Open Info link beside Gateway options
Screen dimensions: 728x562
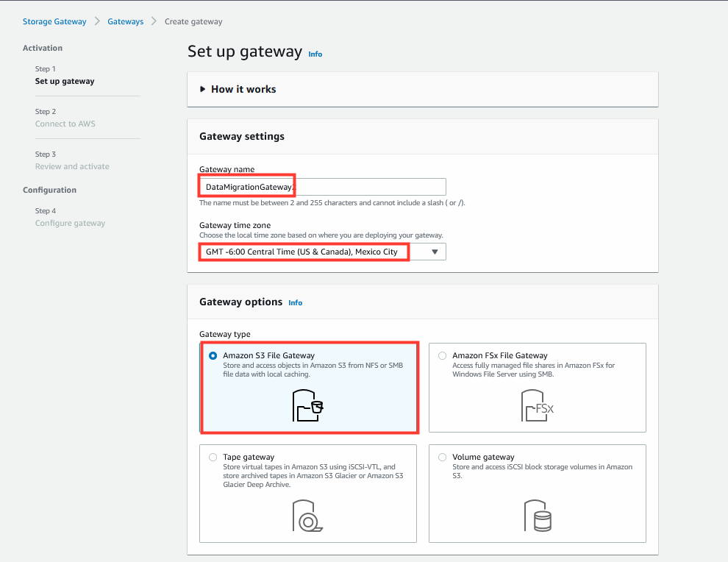pos(296,303)
